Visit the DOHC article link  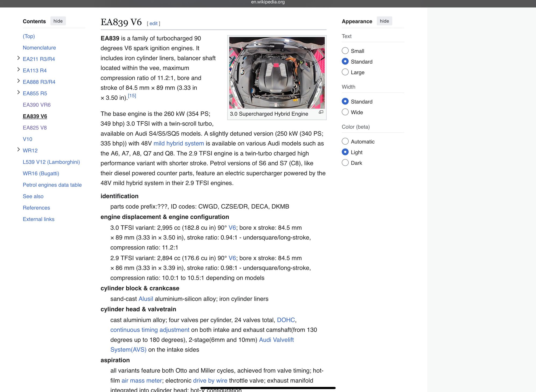(x=285, y=320)
